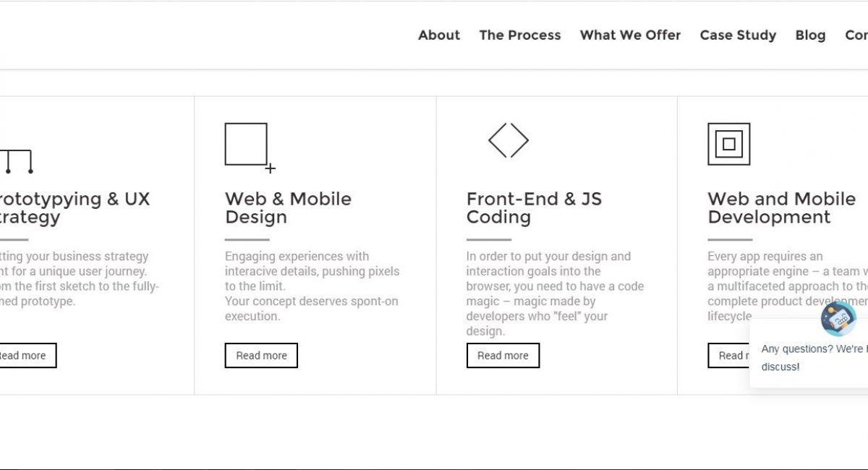Read more about Prototyping & UX Strategy

pyautogui.click(x=27, y=355)
